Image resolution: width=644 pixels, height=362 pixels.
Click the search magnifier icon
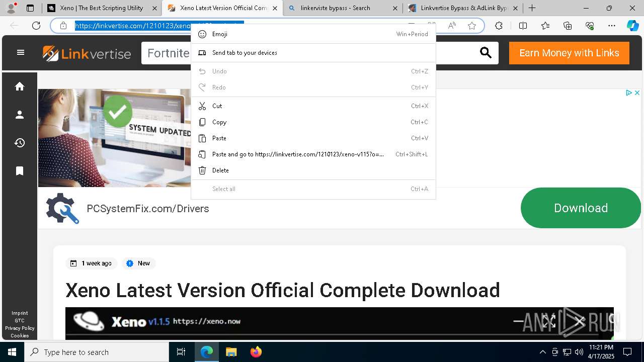coord(486,53)
